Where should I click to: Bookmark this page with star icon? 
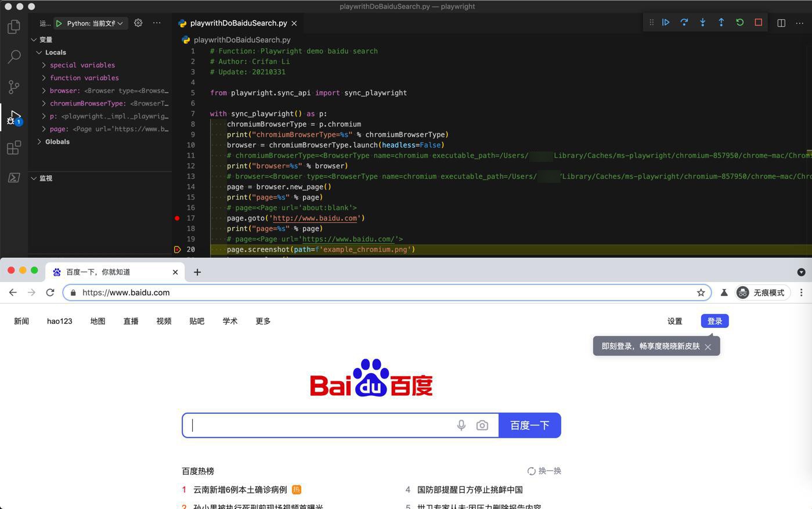pos(701,293)
